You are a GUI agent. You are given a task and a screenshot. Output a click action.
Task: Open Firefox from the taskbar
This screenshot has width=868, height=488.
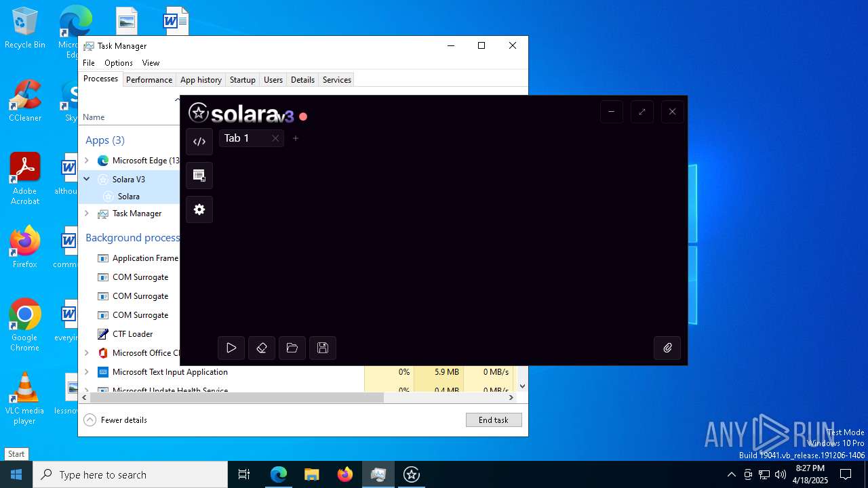(345, 474)
